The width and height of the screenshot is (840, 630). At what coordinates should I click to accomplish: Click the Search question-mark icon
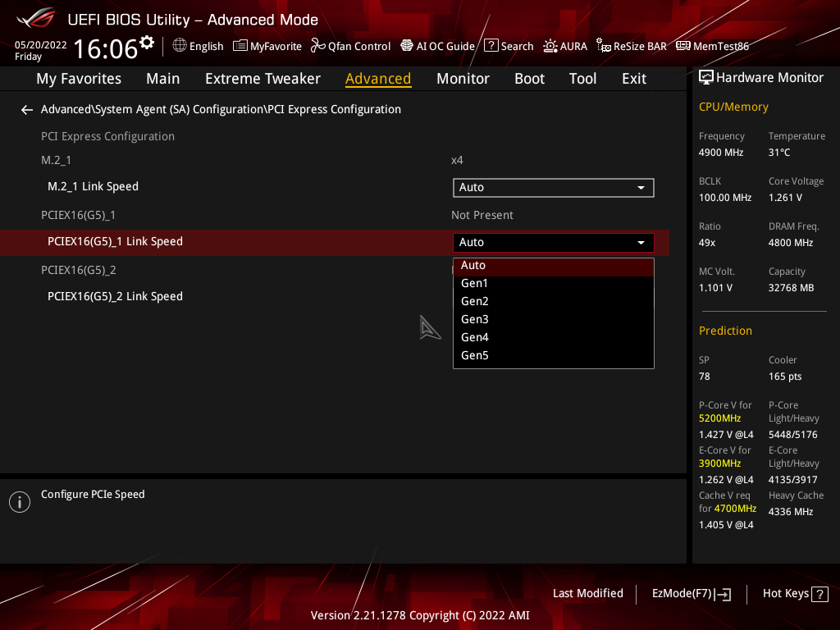tap(491, 46)
